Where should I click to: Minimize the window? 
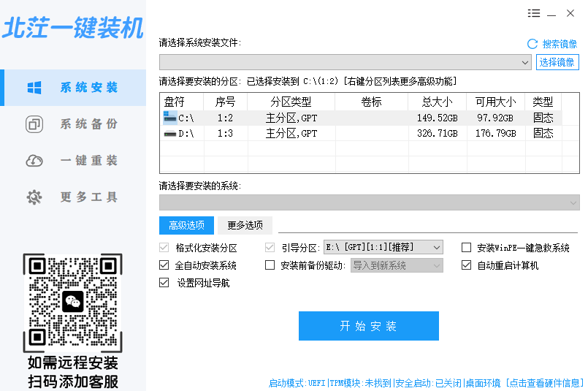551,14
